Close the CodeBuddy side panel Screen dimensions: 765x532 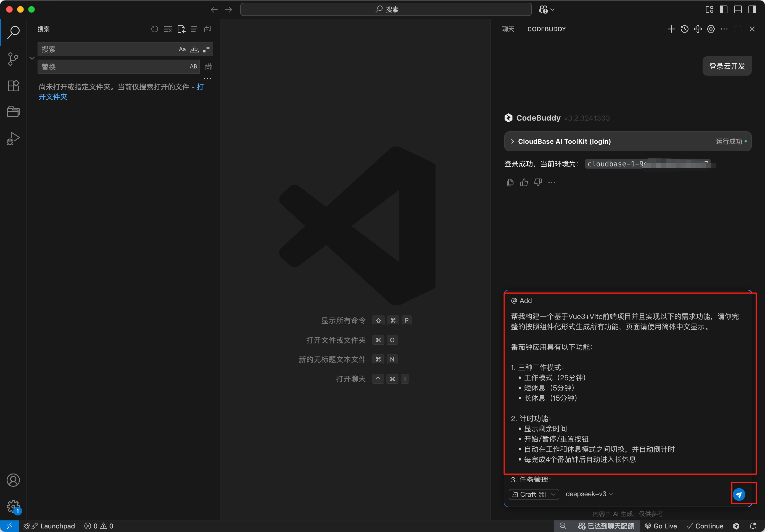(752, 29)
